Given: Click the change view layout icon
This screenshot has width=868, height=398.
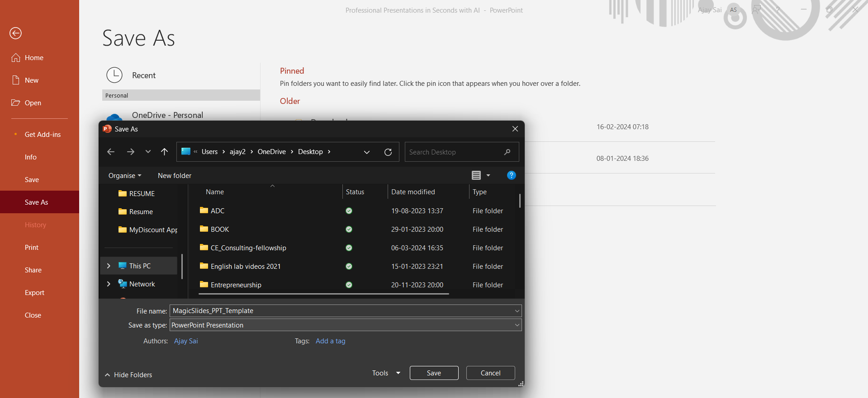Looking at the screenshot, I should point(476,175).
